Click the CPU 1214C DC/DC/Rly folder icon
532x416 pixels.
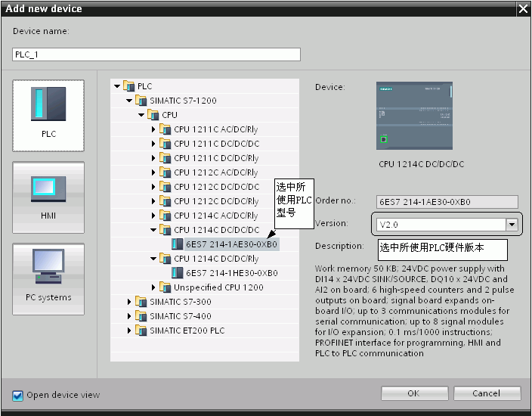pyautogui.click(x=165, y=259)
